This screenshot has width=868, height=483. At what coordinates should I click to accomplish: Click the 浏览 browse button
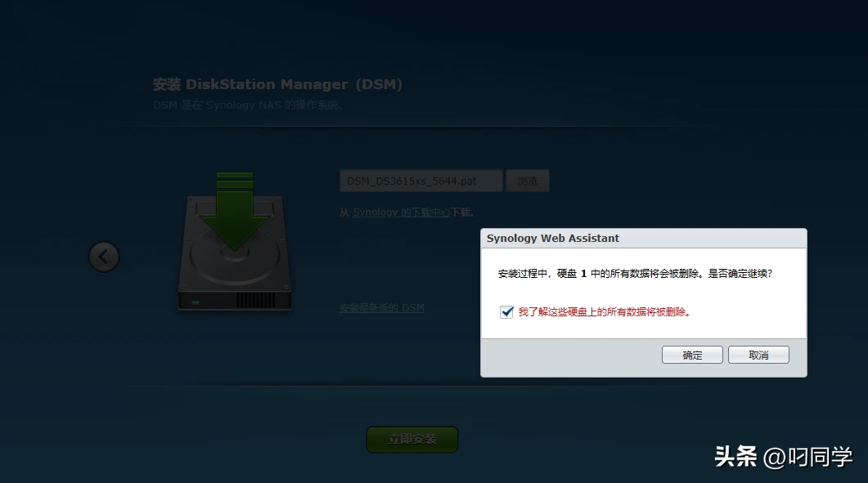[528, 181]
